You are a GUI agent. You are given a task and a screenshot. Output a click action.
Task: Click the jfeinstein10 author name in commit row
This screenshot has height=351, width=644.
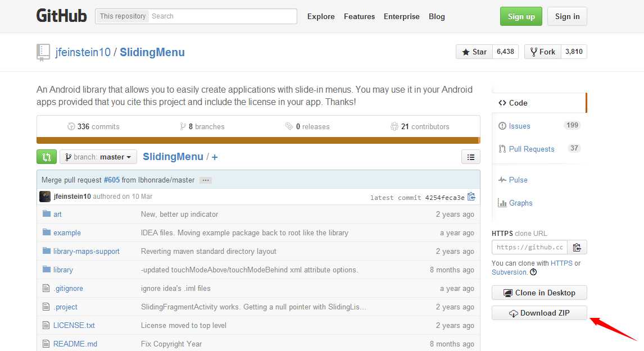pos(72,196)
